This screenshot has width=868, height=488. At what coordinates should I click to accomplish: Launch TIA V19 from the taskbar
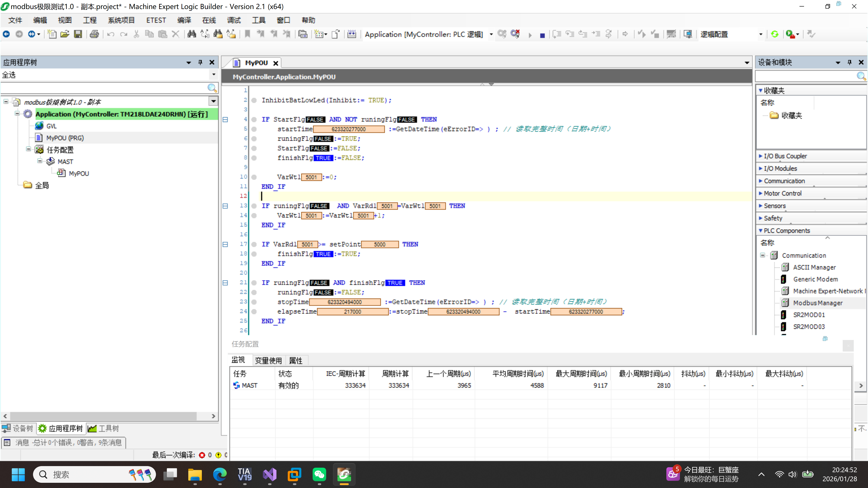(x=245, y=474)
